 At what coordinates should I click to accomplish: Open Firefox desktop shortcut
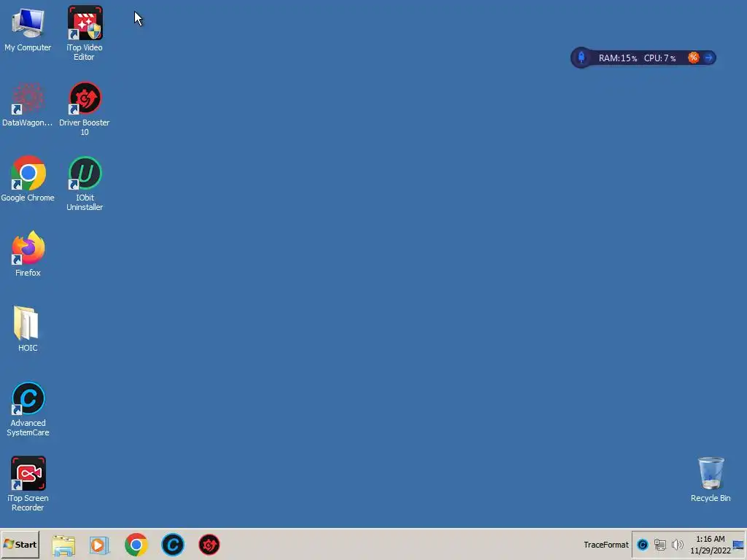click(28, 254)
